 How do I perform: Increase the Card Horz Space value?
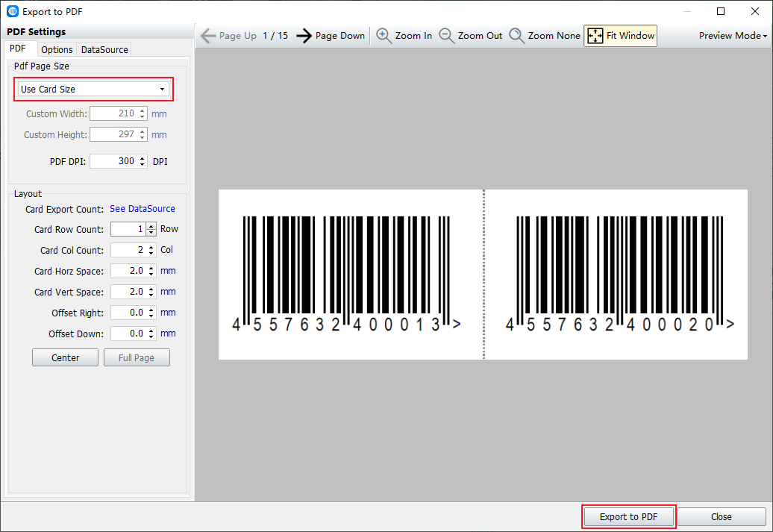pos(151,268)
